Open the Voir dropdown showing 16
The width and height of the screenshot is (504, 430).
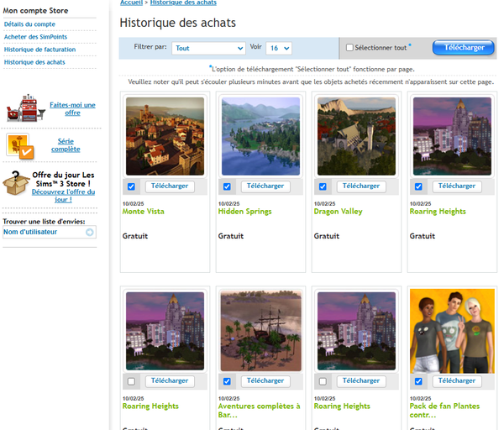(x=279, y=48)
